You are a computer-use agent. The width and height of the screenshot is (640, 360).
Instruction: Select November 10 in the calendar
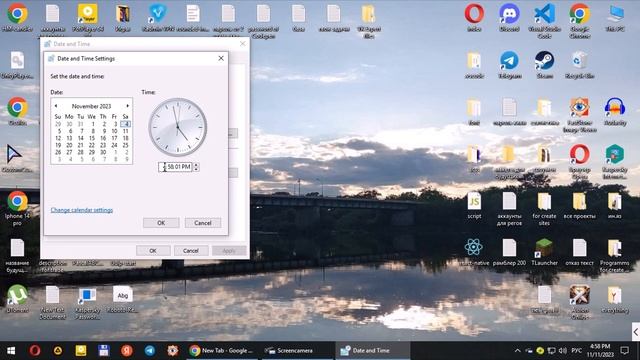pos(114,131)
